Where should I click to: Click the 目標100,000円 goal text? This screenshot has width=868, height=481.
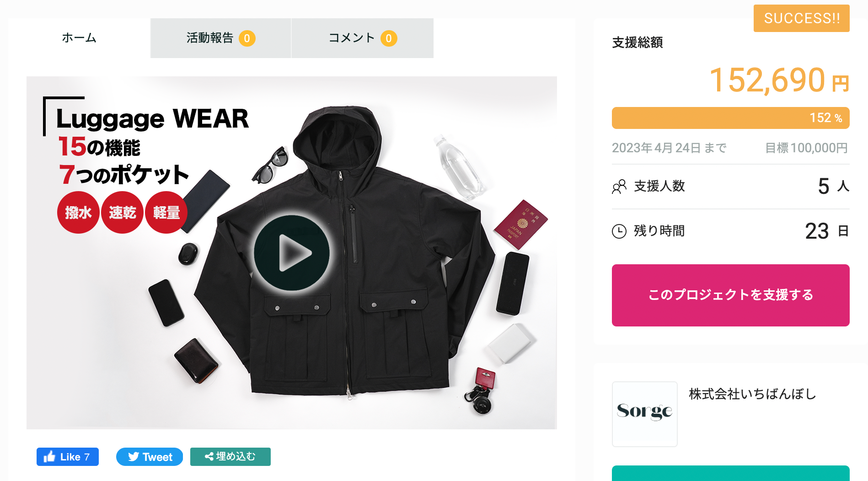(807, 148)
